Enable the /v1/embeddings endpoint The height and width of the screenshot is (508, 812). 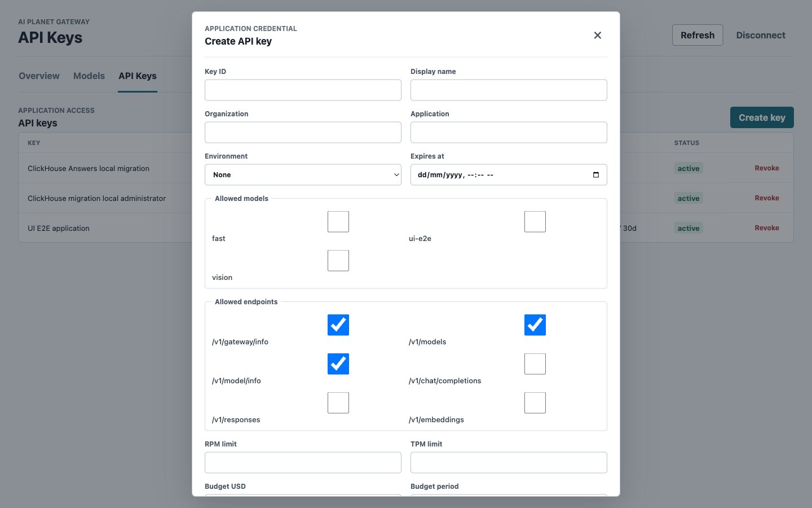[x=535, y=403]
